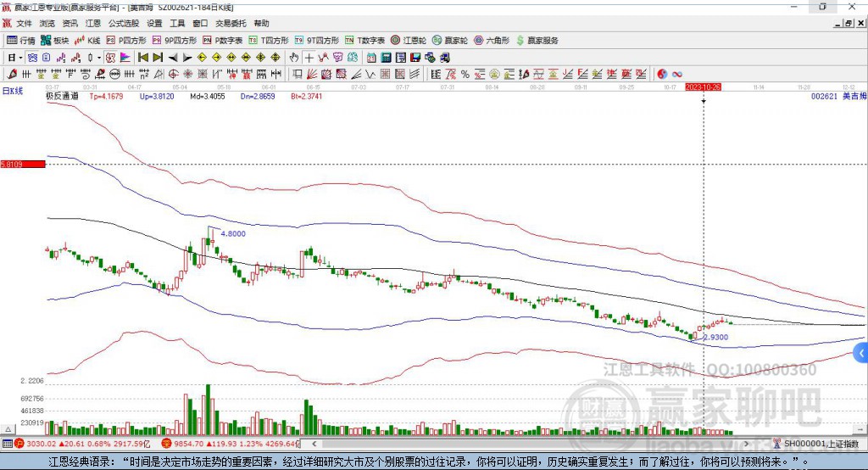This screenshot has height=470, width=868.
Task: Open the calculator icon
Action: tap(386, 58)
